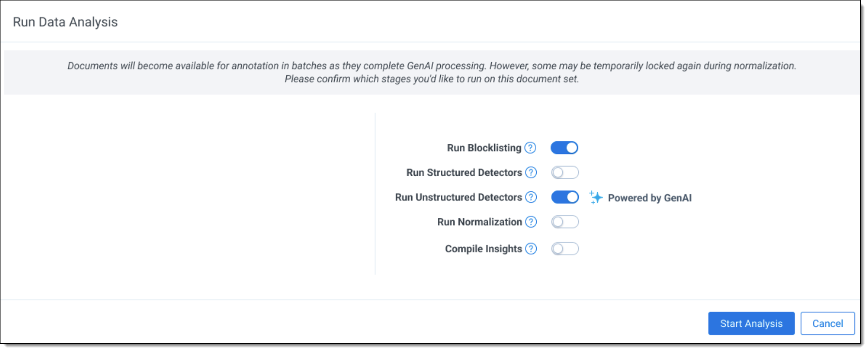
Task: Enable the Run Normalization toggle
Action: point(565,222)
